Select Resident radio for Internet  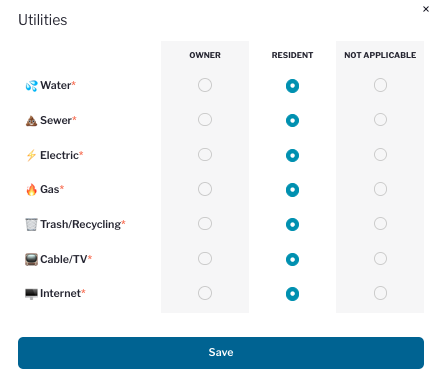coord(292,294)
